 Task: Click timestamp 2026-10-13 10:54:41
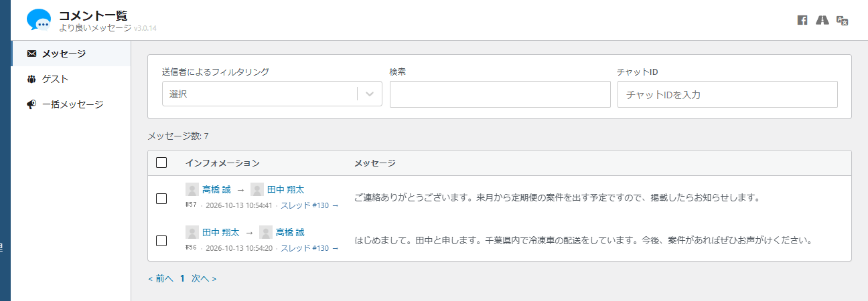(x=239, y=205)
